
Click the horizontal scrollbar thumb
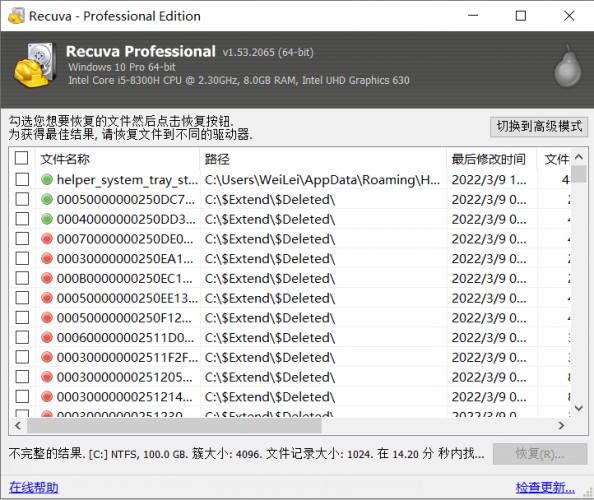tap(174, 425)
